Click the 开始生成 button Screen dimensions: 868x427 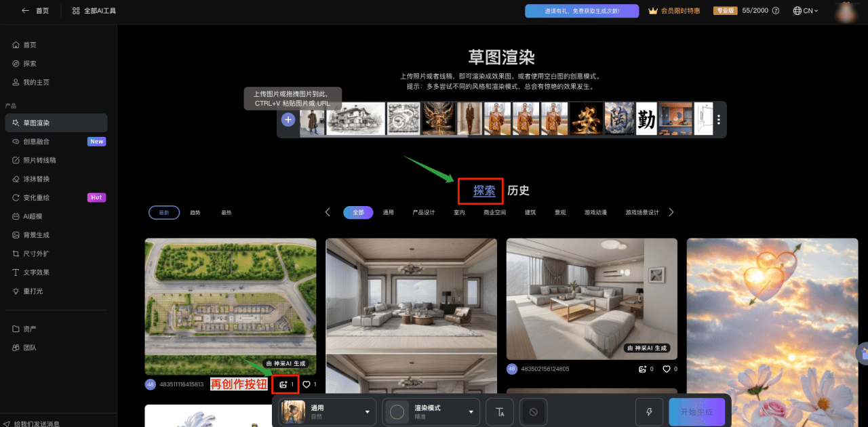point(696,412)
